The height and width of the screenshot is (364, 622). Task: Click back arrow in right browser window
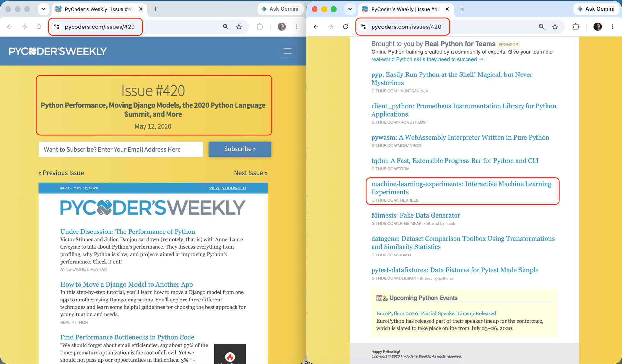(316, 27)
